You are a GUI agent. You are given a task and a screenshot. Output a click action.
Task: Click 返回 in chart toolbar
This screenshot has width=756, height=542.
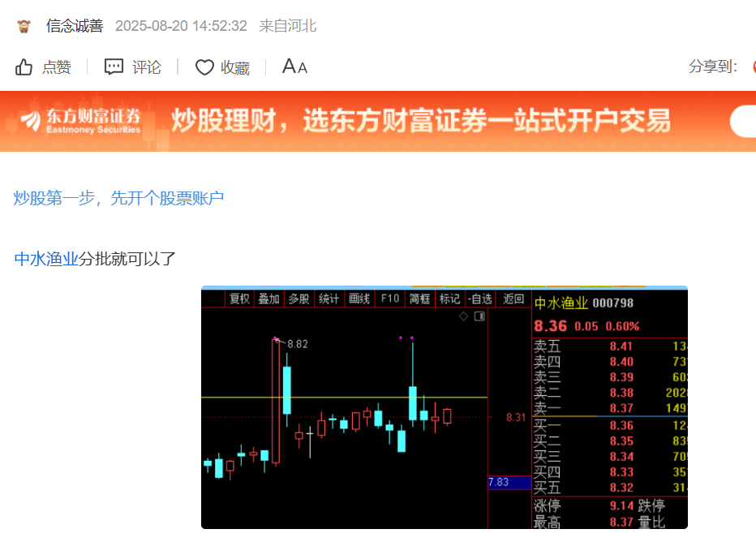point(513,299)
